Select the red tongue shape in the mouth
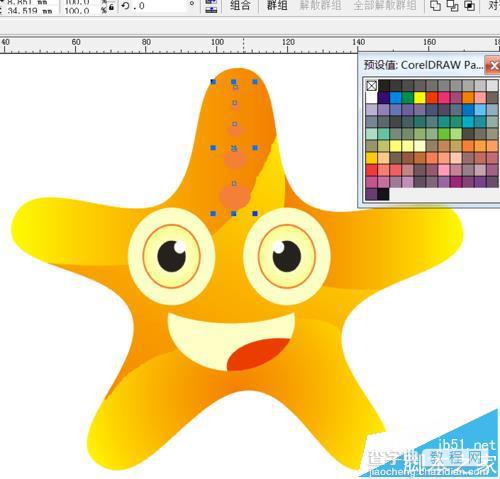500x479 pixels. 258,354
